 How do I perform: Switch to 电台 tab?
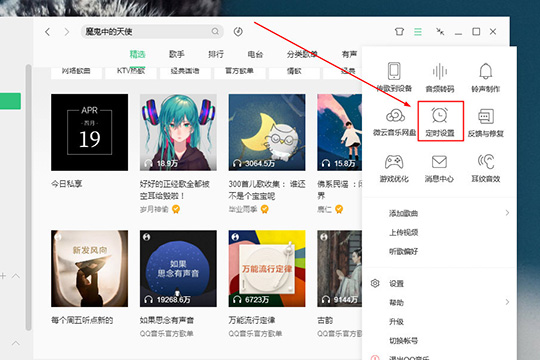(x=255, y=54)
